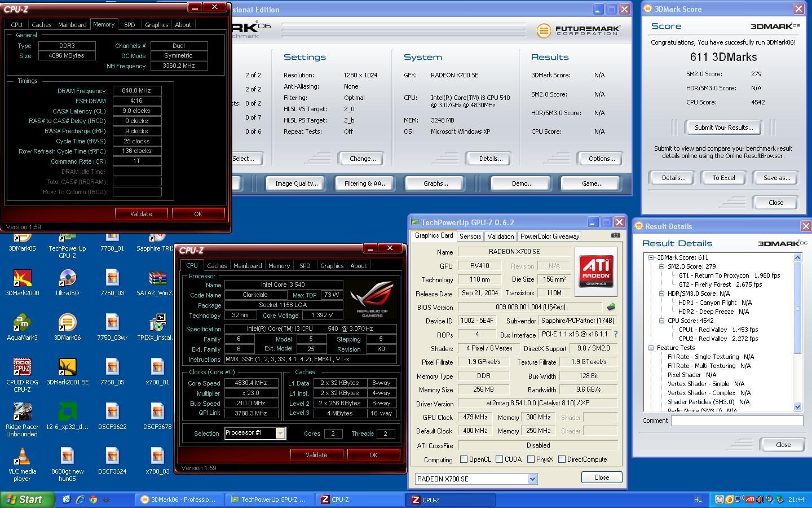Image resolution: width=812 pixels, height=508 pixels.
Task: Open 12-6_xp32_d... AMD driver icon
Action: click(67, 416)
